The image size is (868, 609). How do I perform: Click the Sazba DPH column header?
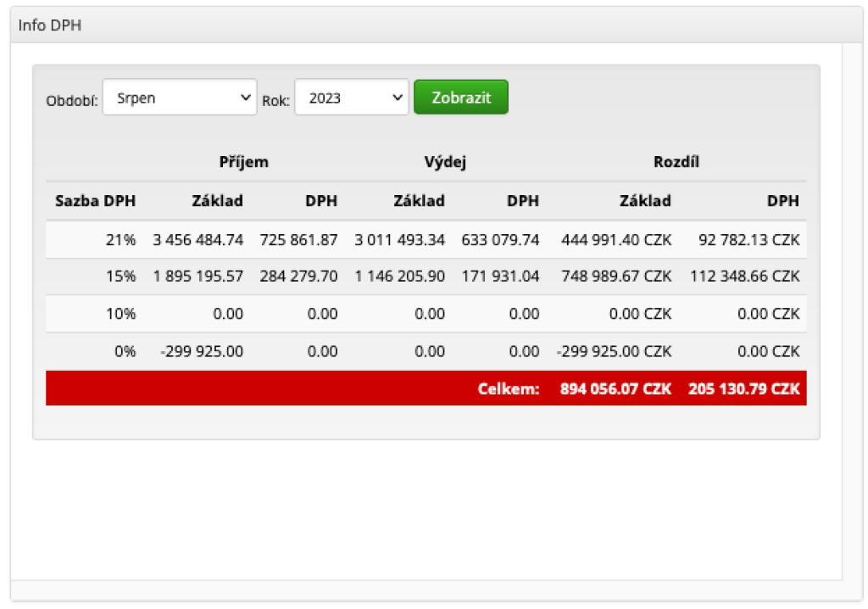tap(95, 201)
